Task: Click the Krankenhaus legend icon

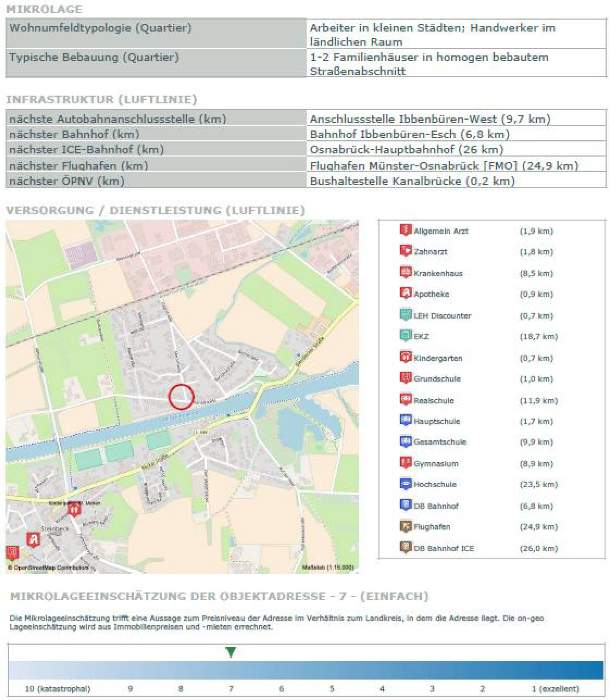Action: [x=406, y=272]
